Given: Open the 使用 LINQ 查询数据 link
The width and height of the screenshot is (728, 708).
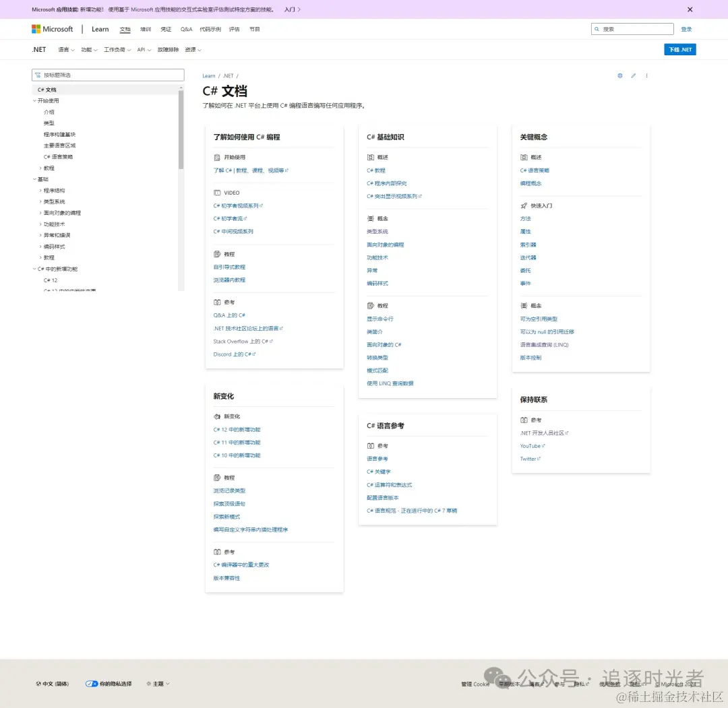Looking at the screenshot, I should click(x=390, y=383).
